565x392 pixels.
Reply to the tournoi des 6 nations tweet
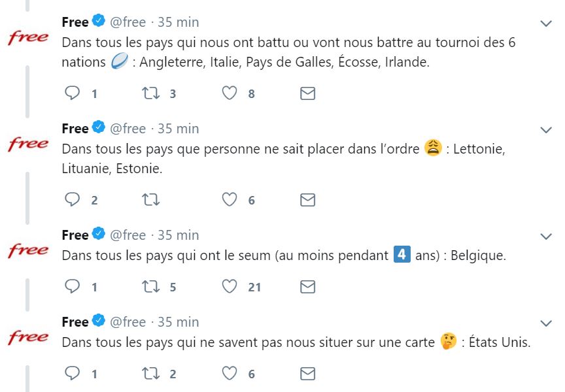tap(73, 93)
